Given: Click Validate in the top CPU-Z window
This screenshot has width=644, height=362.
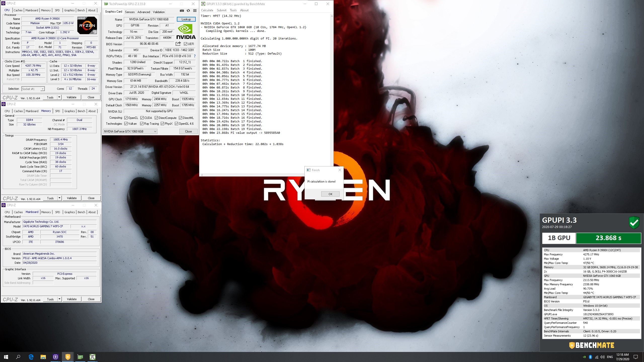Looking at the screenshot, I should click(x=71, y=97).
